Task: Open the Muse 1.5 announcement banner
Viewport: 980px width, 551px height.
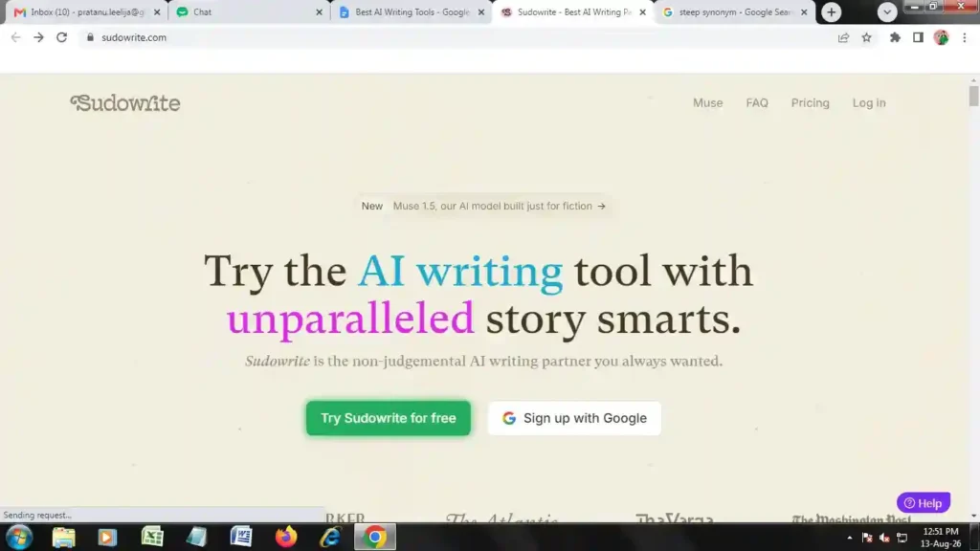Action: (x=483, y=207)
